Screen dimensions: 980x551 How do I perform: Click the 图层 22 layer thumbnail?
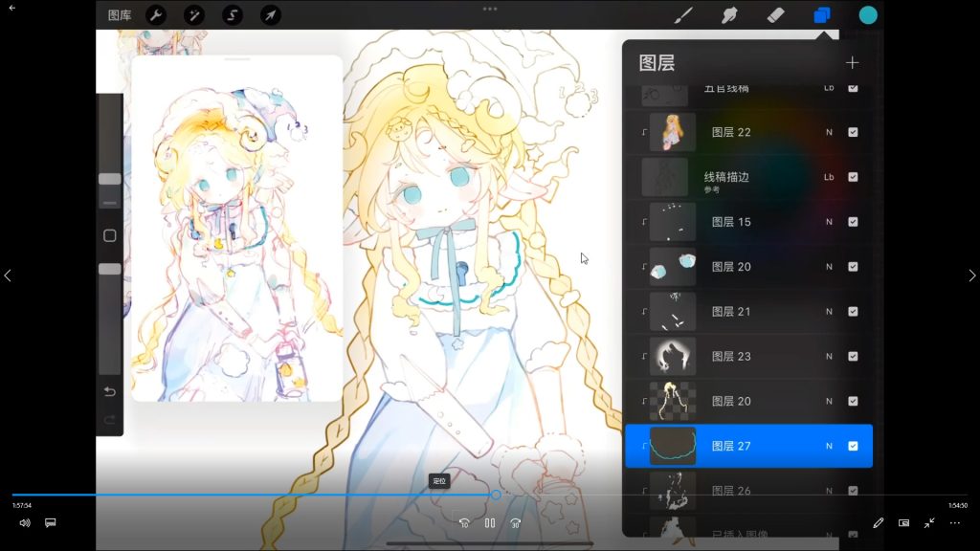672,132
